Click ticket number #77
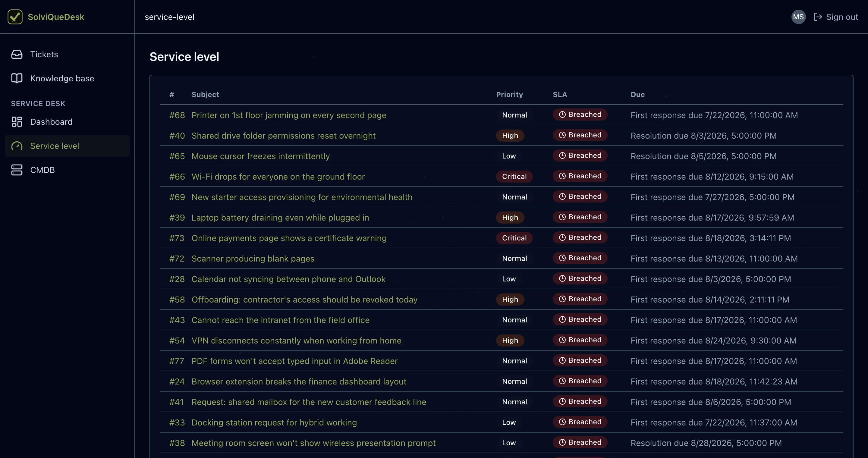 (x=177, y=361)
